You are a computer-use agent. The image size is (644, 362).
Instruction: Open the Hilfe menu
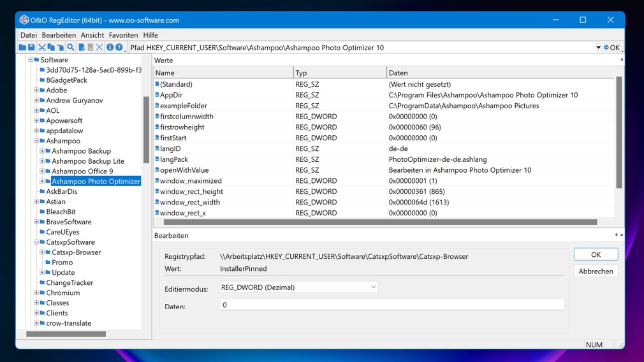150,35
